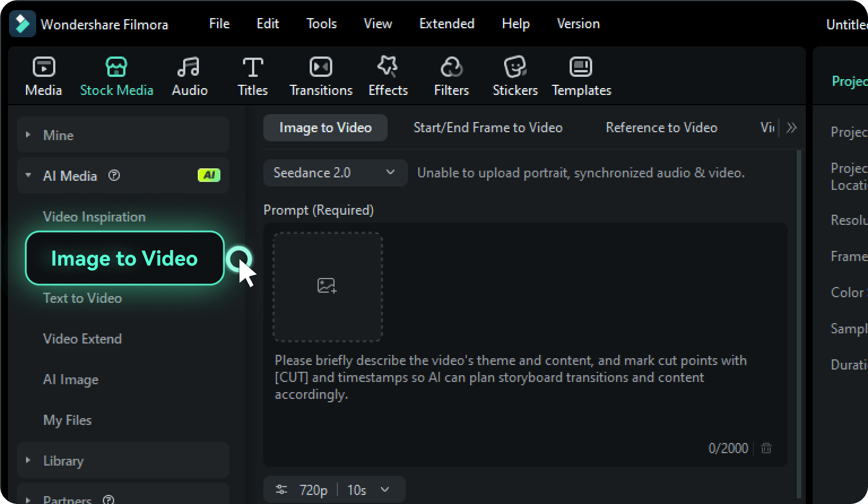Screen dimensions: 868x504
Task: Open the Seedance 2.0 model dropdown
Action: (335, 173)
